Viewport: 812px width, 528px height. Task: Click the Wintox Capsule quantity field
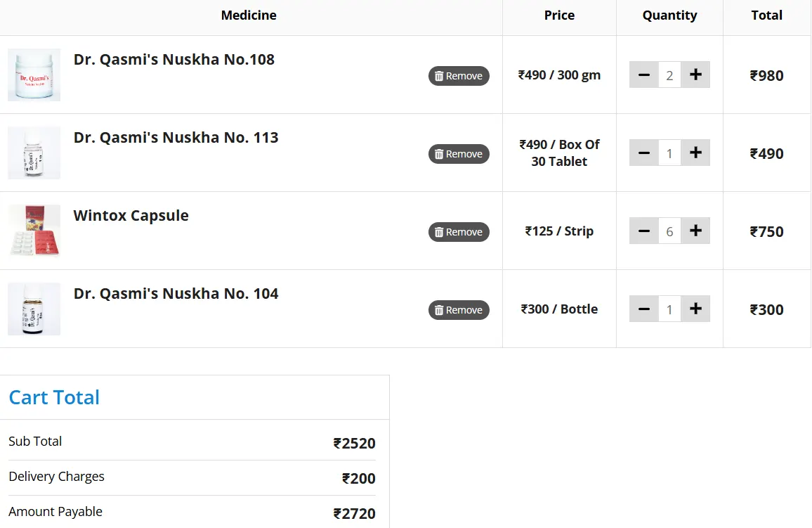coord(669,231)
